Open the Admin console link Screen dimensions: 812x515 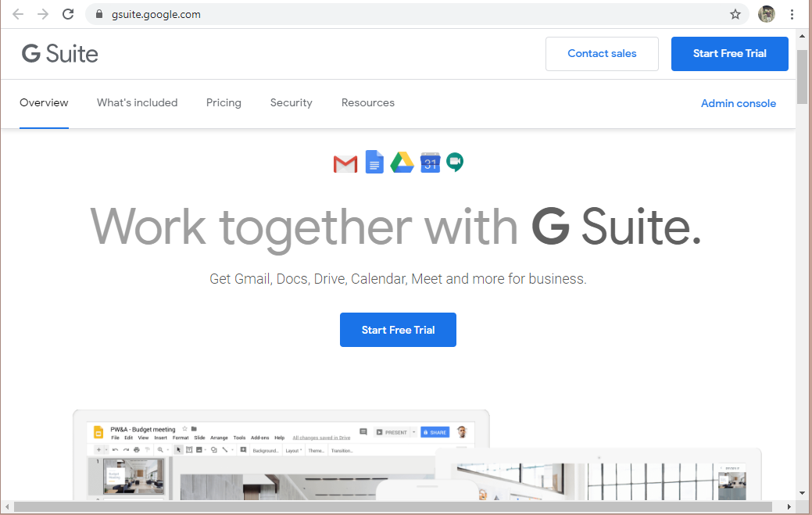coord(739,103)
